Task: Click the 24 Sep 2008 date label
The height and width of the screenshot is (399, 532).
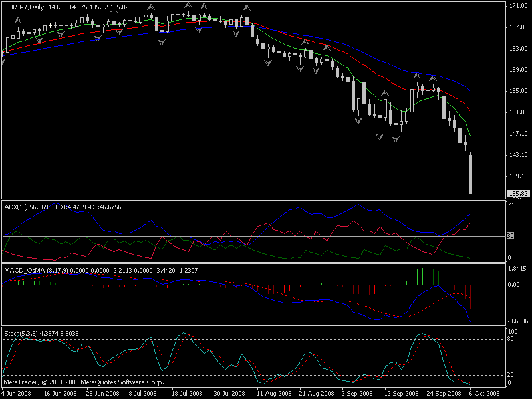Action: (x=443, y=392)
